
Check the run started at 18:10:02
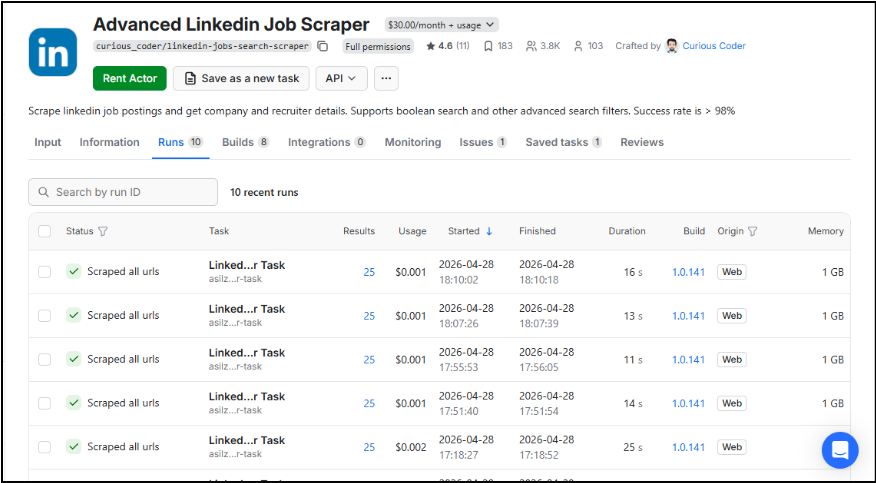click(x=44, y=272)
